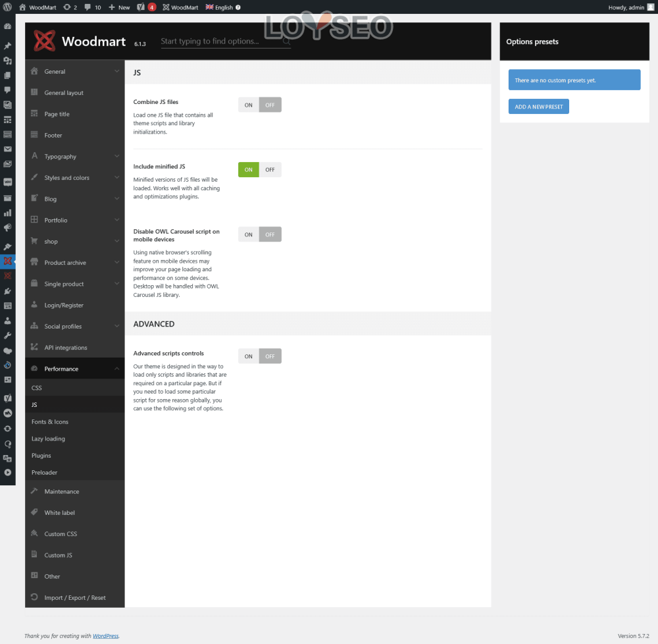Click the search magnifier icon in options header
This screenshot has width=658, height=644.
pos(286,41)
